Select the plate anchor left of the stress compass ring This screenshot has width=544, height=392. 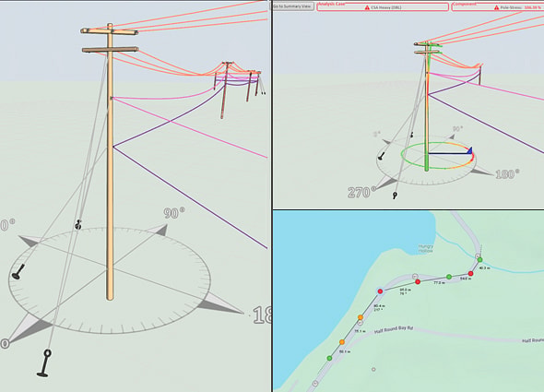381,157
